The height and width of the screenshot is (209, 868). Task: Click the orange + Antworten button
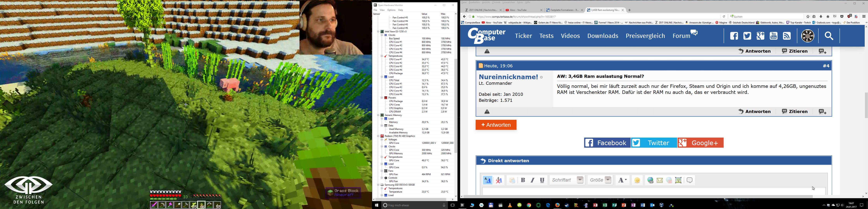click(496, 125)
